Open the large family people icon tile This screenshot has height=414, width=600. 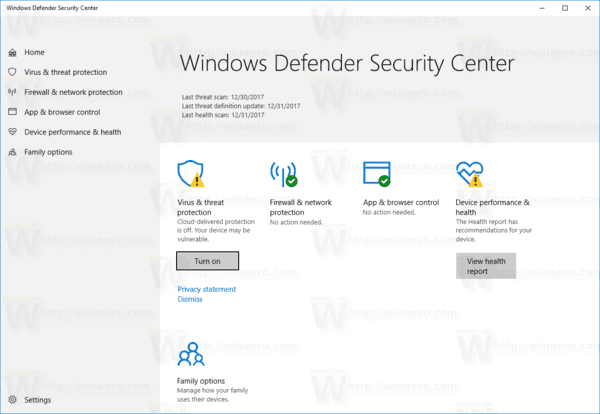191,354
